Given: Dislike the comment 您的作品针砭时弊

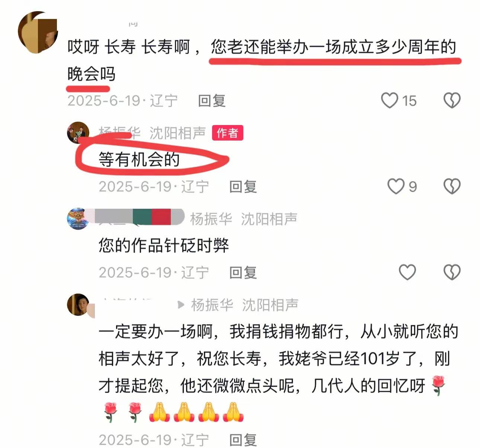Looking at the screenshot, I should 452,272.
